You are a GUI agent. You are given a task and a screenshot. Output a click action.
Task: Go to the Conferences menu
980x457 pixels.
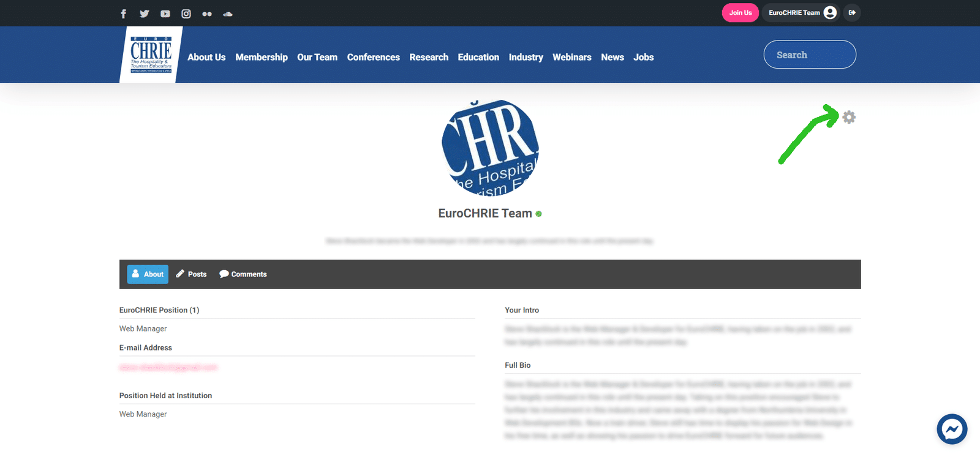click(x=373, y=57)
